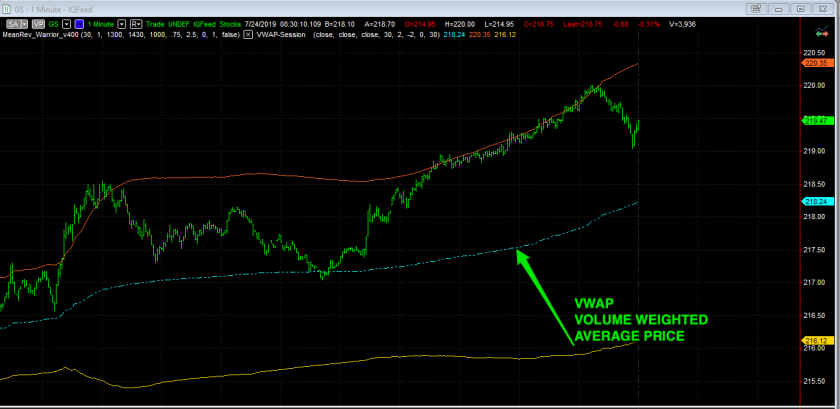Screen dimensions: 840x409
Task: Click the B=218.10 bid value
Action: click(x=340, y=24)
